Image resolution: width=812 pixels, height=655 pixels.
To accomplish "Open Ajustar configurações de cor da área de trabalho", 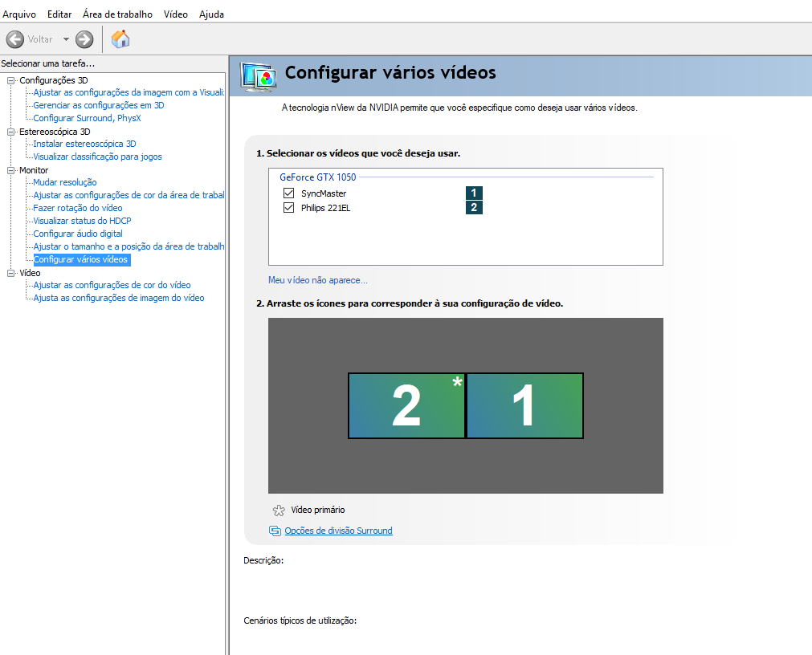I will [129, 195].
